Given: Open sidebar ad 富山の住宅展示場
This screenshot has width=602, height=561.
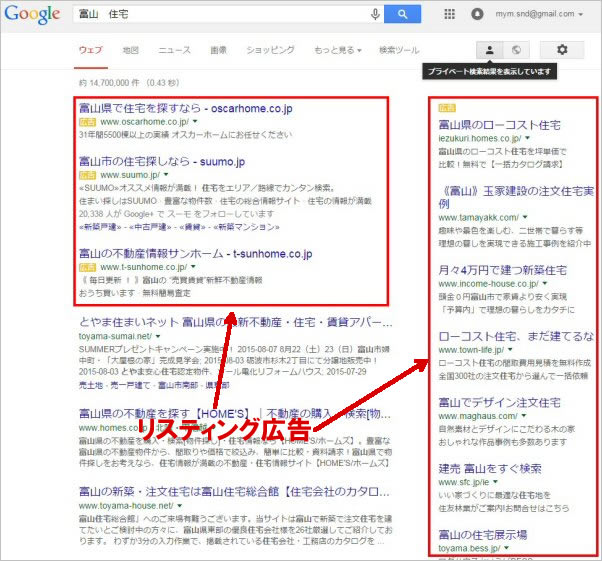Looking at the screenshot, I should click(483, 535).
